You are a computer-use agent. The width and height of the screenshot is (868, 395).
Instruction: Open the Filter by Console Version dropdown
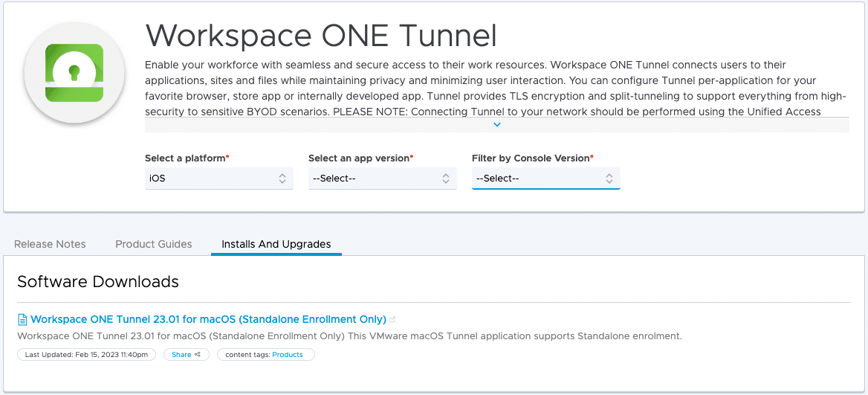pos(545,179)
